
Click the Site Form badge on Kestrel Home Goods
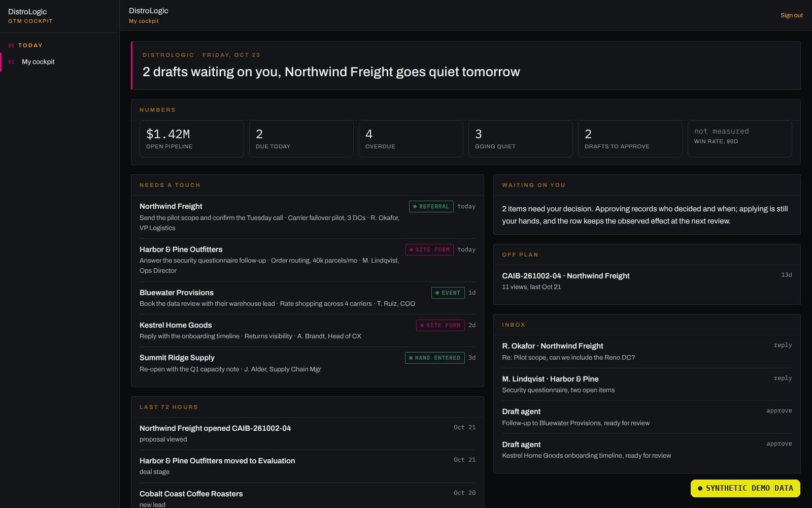coord(440,325)
